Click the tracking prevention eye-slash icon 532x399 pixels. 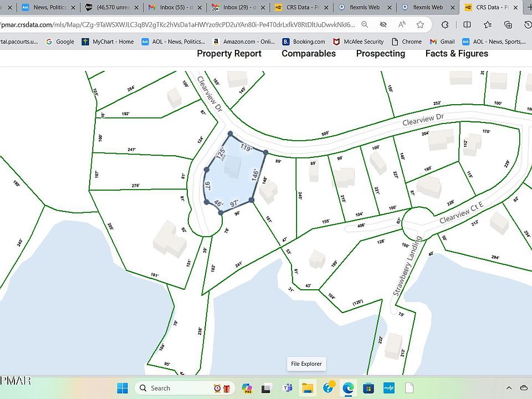[x=383, y=24]
